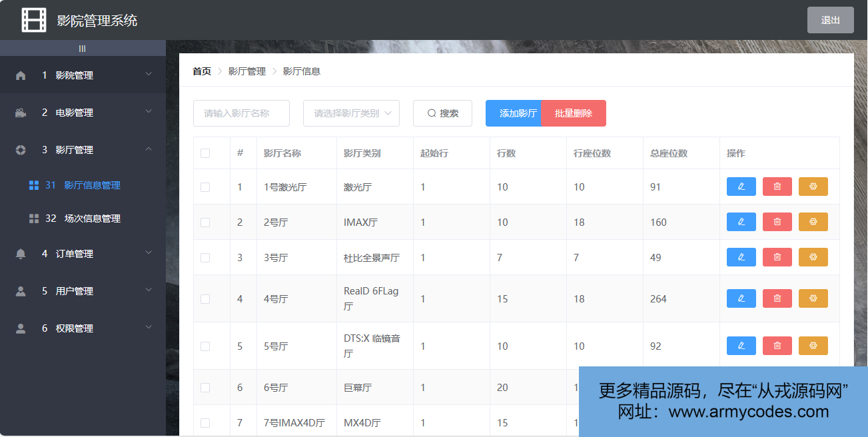Click the 搜索 search button
868x437 pixels.
tap(442, 113)
